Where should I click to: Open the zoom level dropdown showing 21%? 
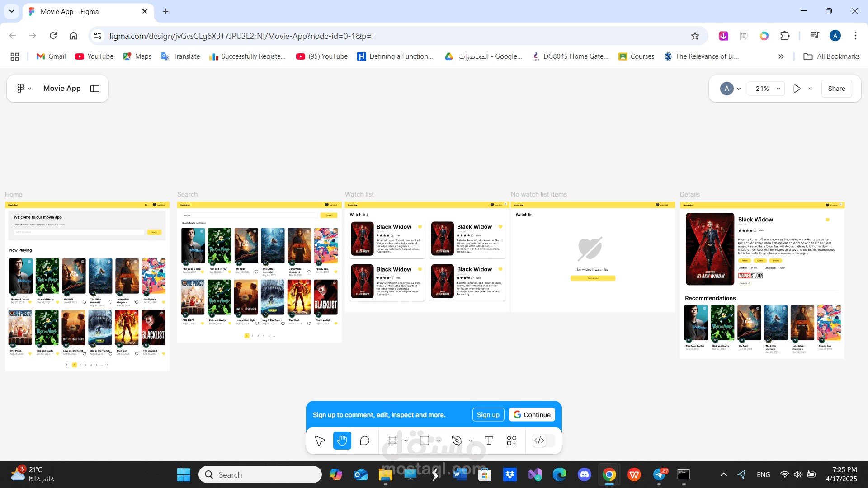766,89
